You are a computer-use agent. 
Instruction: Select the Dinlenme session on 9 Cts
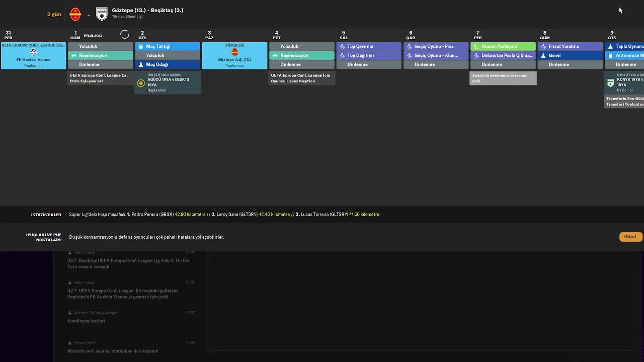pos(624,64)
